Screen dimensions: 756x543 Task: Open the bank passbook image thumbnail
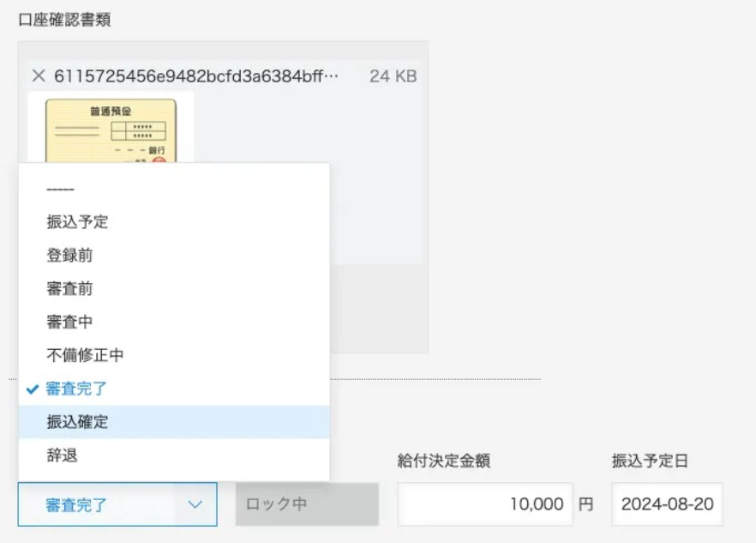(110, 129)
